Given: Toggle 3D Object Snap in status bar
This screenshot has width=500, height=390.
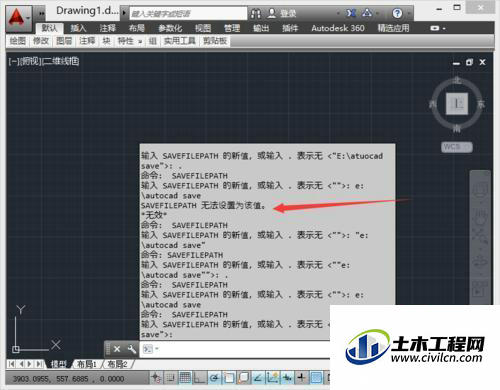Looking at the screenshot, I should (x=243, y=378).
